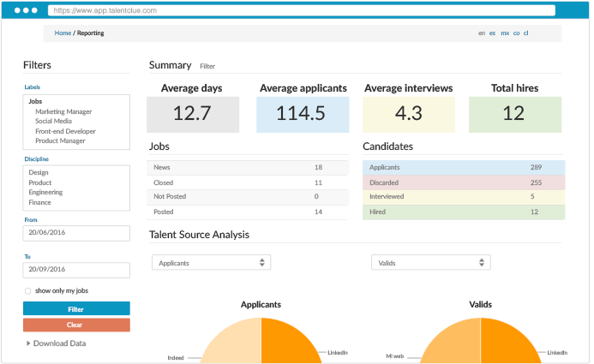Click the blue Filter button

(76, 308)
